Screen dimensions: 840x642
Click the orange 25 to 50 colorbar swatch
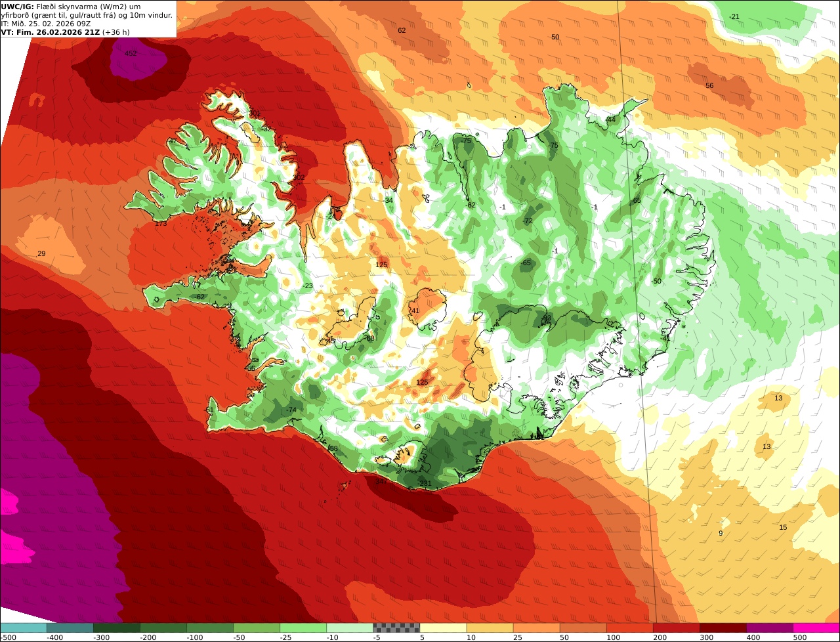(536, 628)
